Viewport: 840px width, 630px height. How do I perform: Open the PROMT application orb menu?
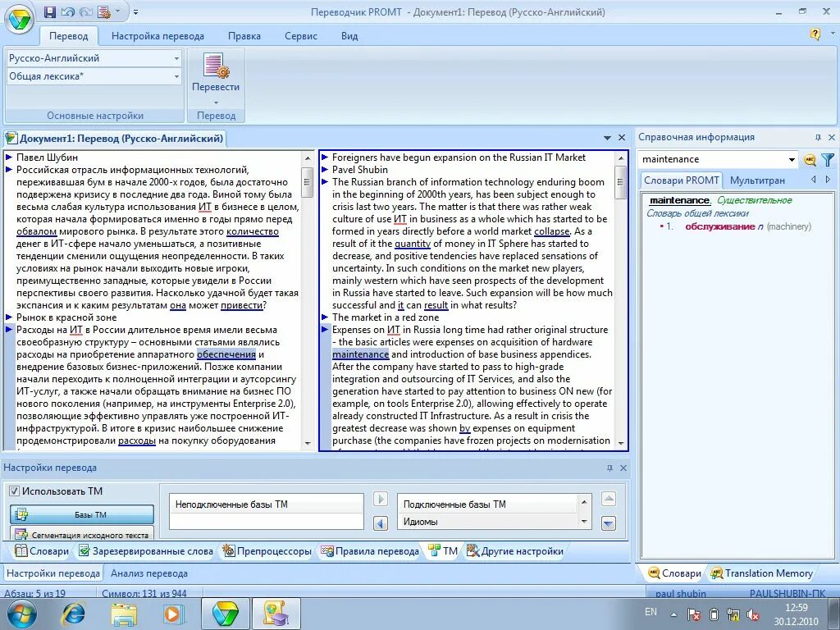(x=20, y=20)
